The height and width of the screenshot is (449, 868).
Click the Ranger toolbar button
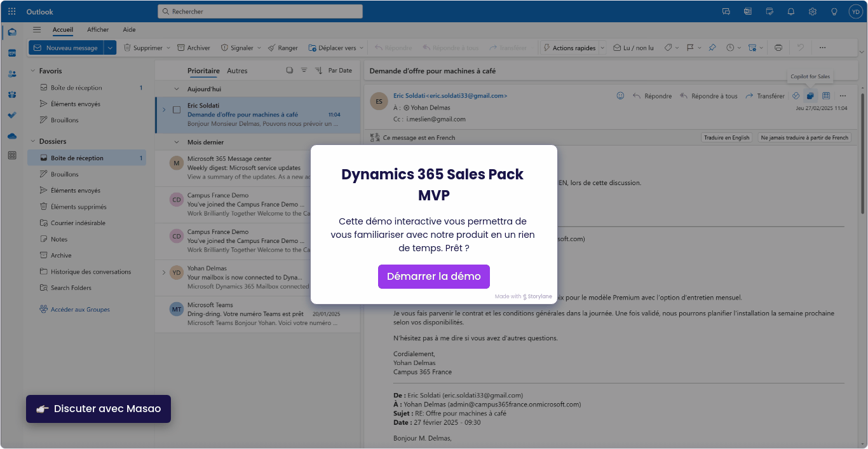(283, 48)
